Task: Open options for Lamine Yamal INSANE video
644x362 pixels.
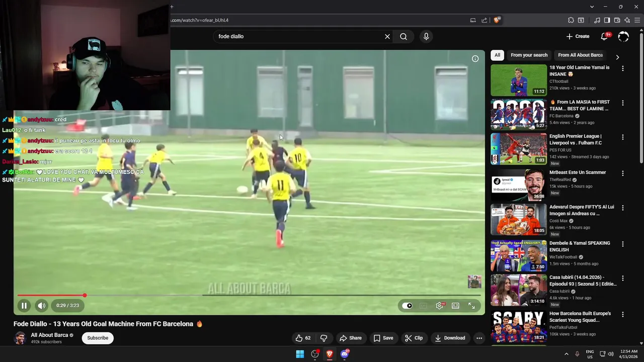Action: (x=623, y=68)
